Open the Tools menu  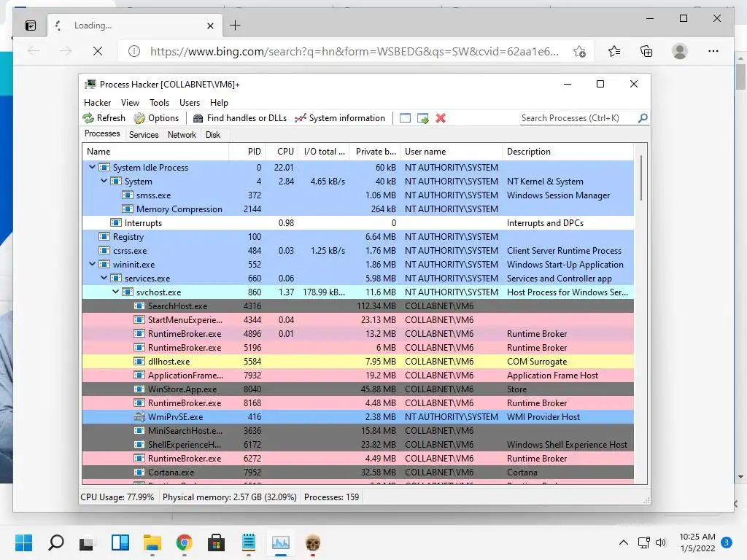[x=159, y=102]
